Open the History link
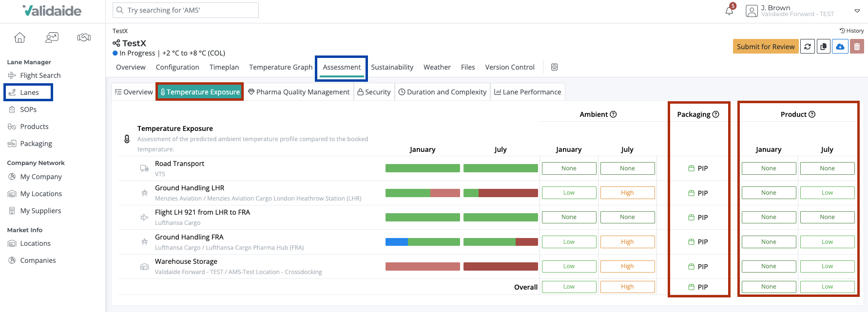This screenshot has height=312, width=868. [851, 31]
